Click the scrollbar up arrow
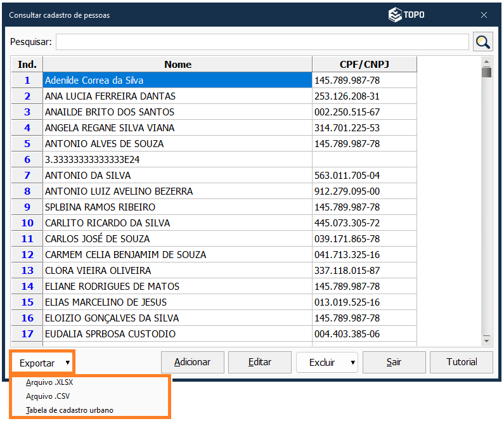Viewport: 504px width, 421px height. [x=486, y=62]
